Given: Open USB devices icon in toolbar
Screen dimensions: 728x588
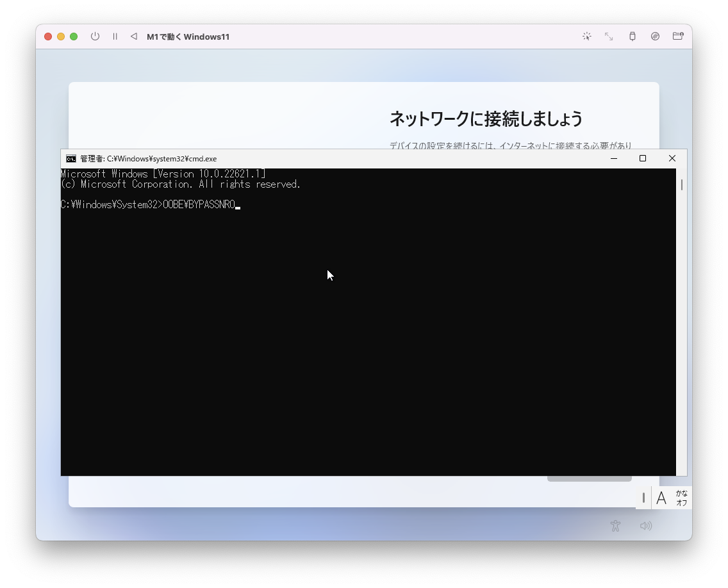Looking at the screenshot, I should [633, 37].
